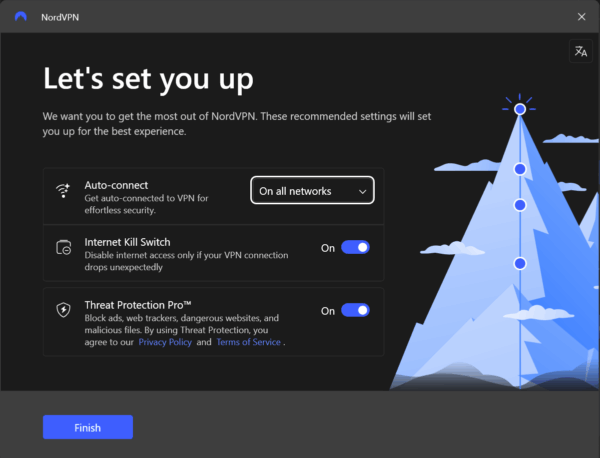The image size is (600, 458).
Task: Click 'Get auto-connected to VPN' description
Action: 146,204
